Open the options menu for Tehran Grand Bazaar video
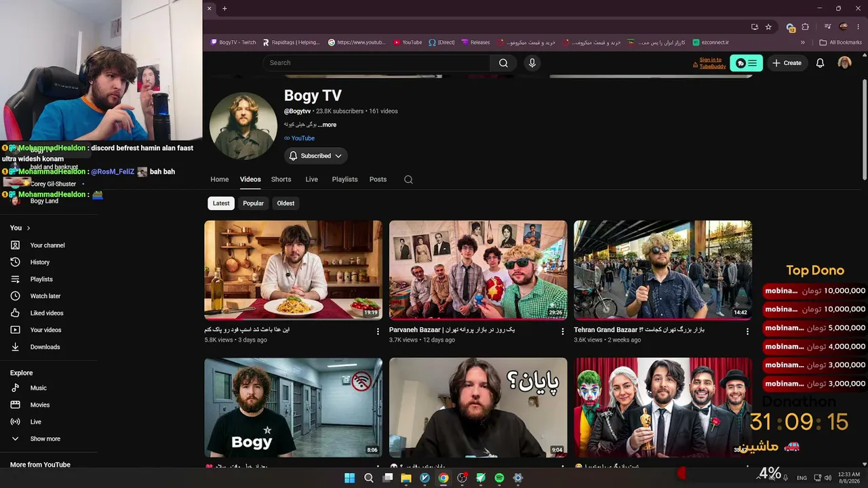This screenshot has width=868, height=488. [x=748, y=331]
